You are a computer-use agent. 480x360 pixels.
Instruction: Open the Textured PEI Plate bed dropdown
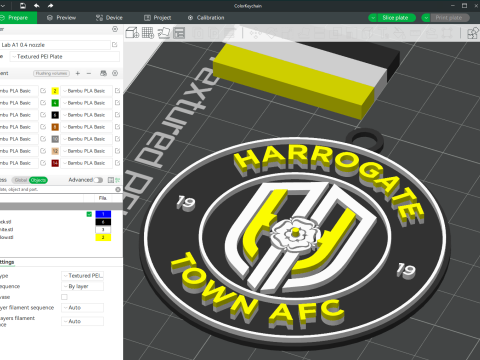pyautogui.click(x=65, y=57)
